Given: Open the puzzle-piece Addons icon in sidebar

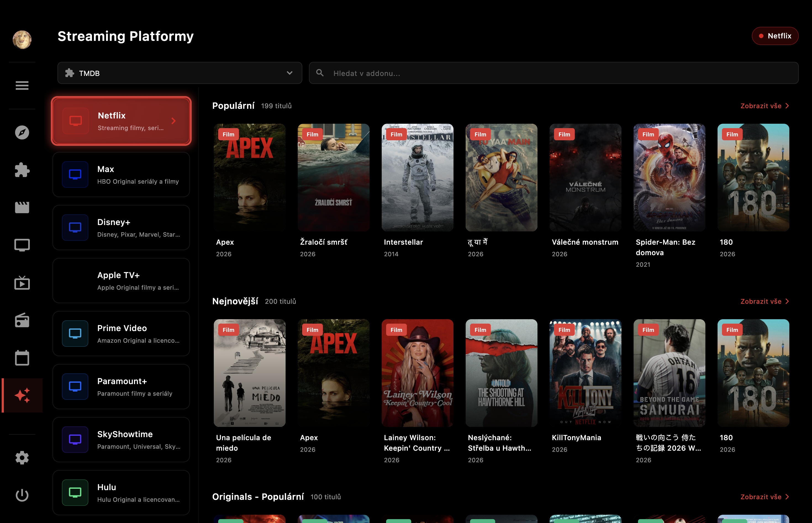Looking at the screenshot, I should point(22,170).
